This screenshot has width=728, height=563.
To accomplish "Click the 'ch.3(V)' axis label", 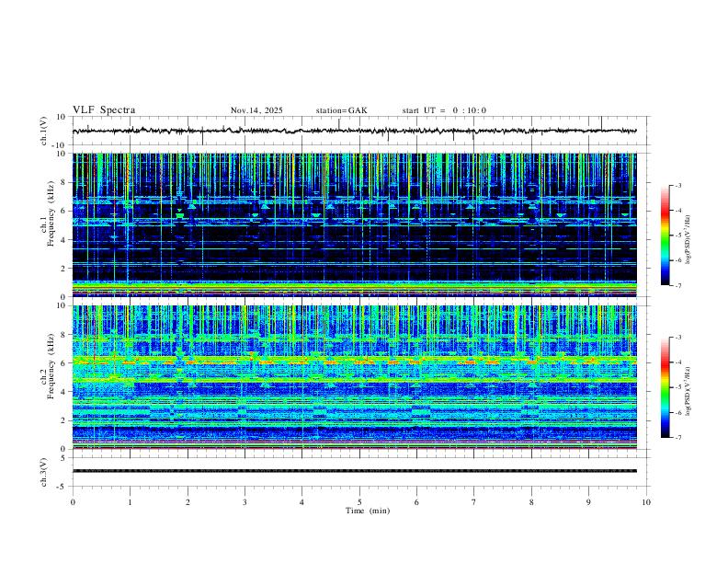I will tap(43, 473).
